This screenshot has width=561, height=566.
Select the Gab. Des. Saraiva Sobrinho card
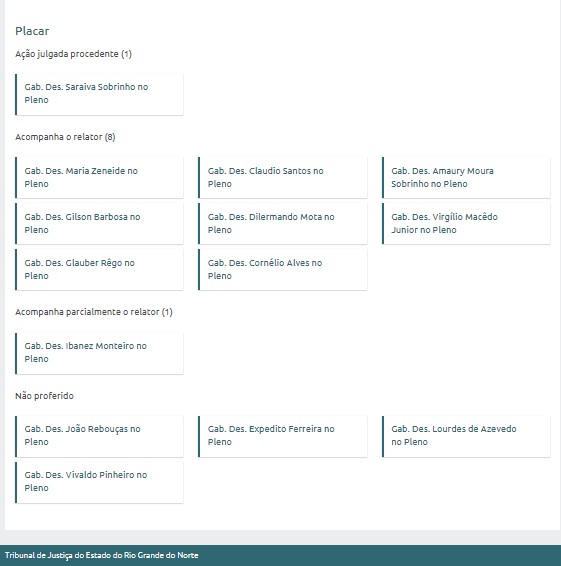pos(99,95)
